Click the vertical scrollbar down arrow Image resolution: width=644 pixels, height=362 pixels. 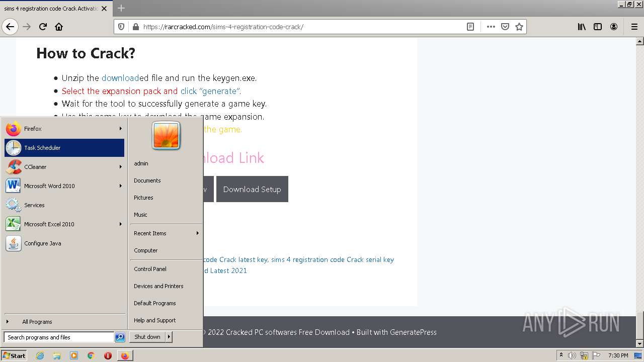(639, 343)
